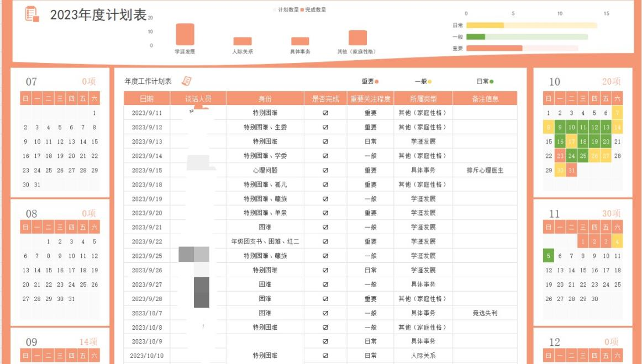Click the yellow 一般 legend dot

(430, 82)
